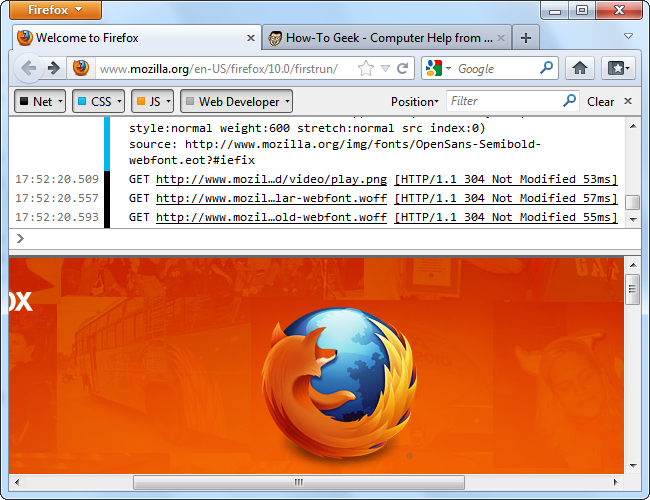Maximize the Firefox window

click(582, 10)
